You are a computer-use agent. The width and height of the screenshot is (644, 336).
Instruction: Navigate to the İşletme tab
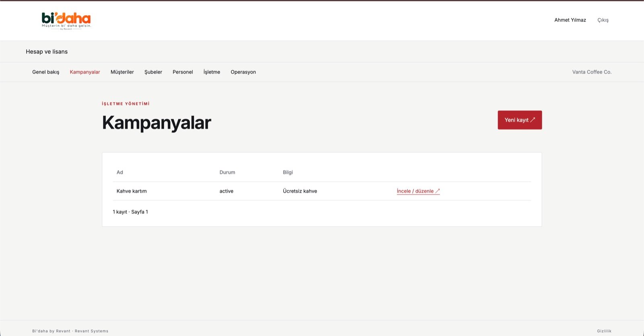pos(212,72)
